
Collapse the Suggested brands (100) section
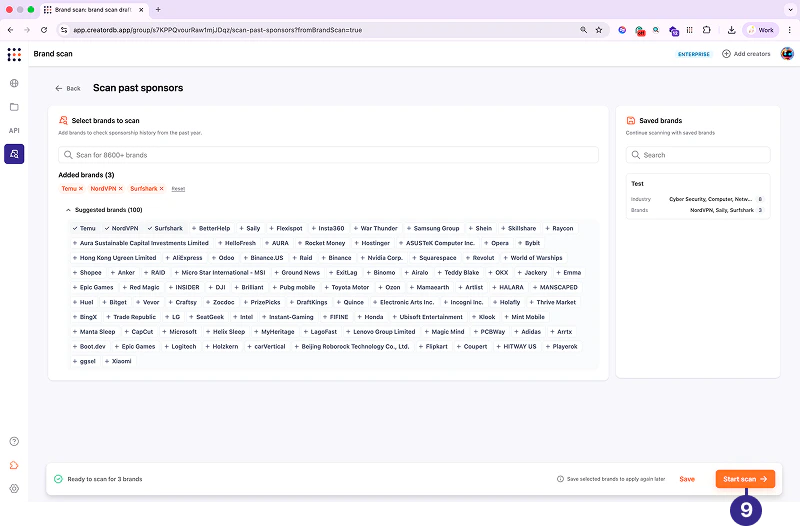click(x=104, y=210)
